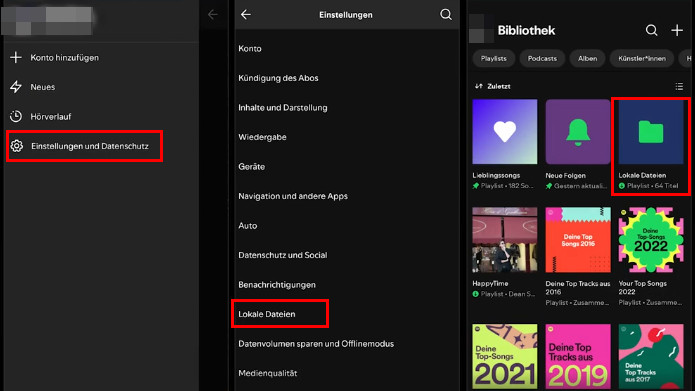Open Deine Top Tracks aus 2019 cover
The image size is (695, 391).
click(578, 356)
